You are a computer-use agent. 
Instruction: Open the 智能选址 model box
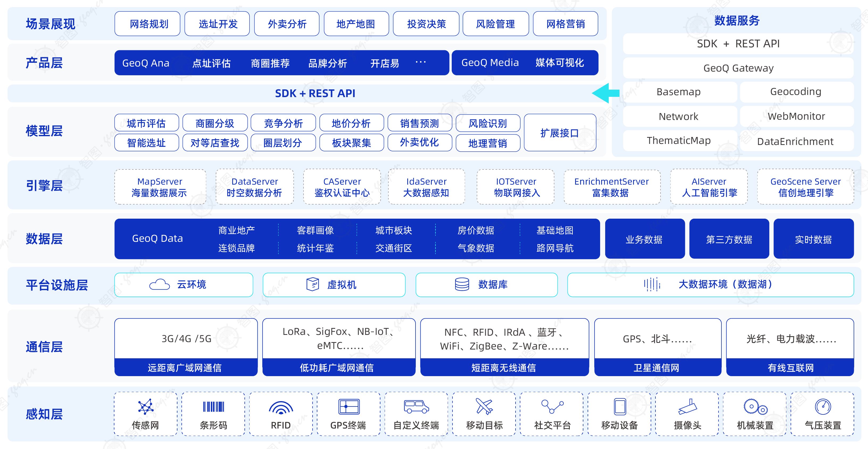tap(147, 143)
